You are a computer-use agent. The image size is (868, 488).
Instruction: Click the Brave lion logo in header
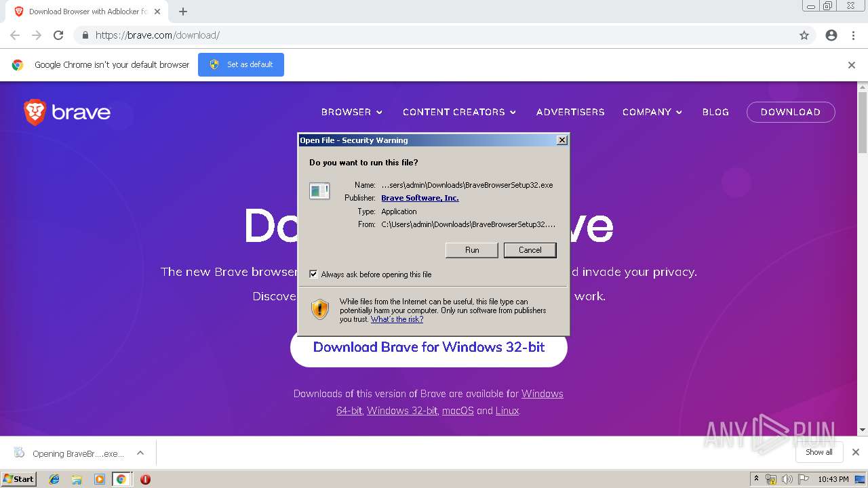coord(35,112)
